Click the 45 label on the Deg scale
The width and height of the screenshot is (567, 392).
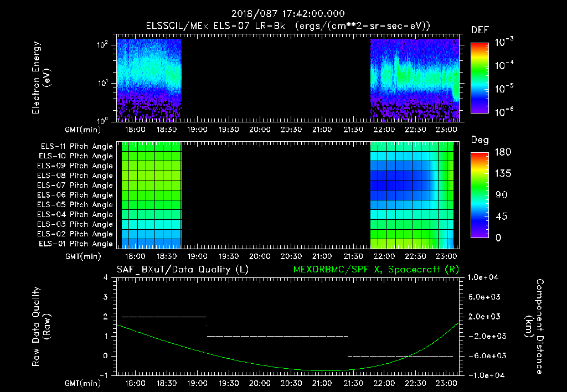(x=502, y=216)
